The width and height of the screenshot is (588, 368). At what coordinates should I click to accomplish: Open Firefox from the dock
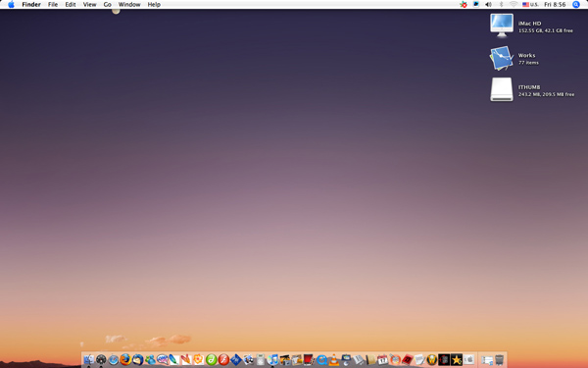(x=125, y=359)
